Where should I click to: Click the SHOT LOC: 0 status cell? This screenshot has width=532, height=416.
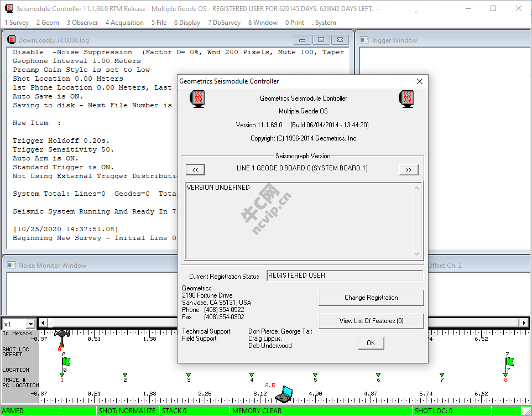(x=452, y=410)
